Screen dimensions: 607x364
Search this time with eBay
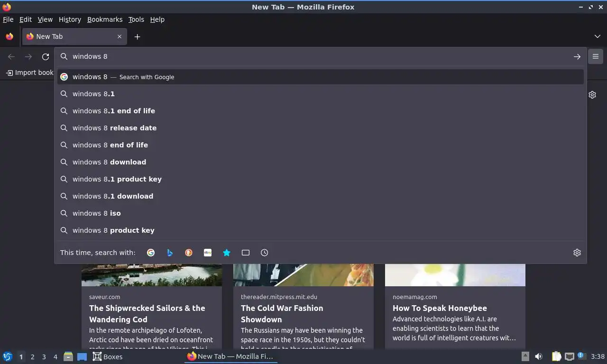(208, 253)
